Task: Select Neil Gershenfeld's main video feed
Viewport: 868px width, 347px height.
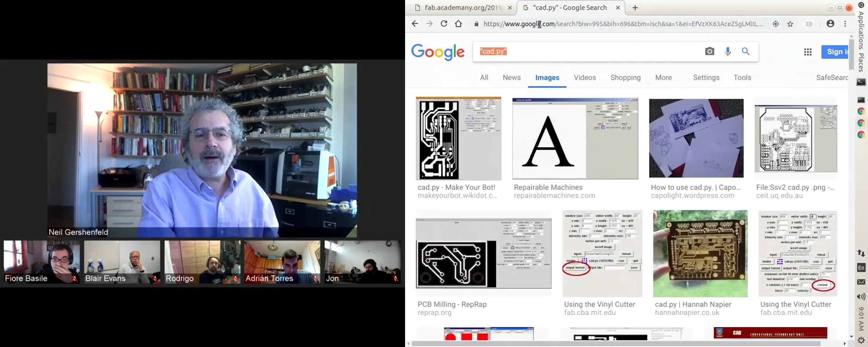Action: 202,150
